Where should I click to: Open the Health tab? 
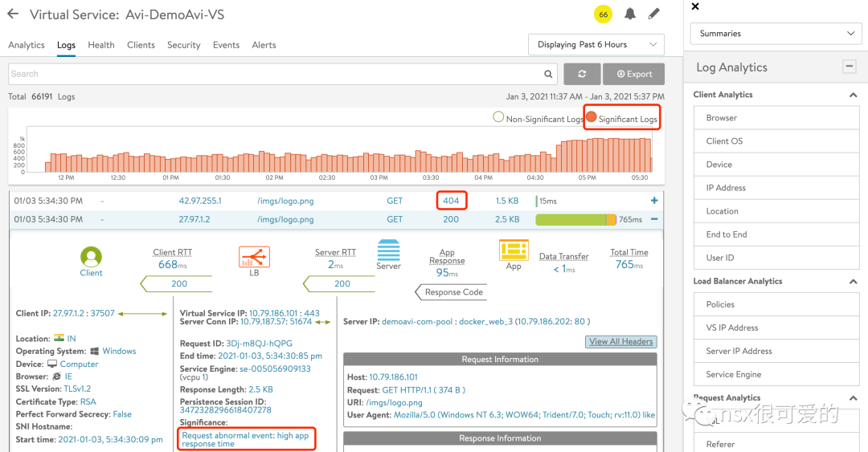100,45
